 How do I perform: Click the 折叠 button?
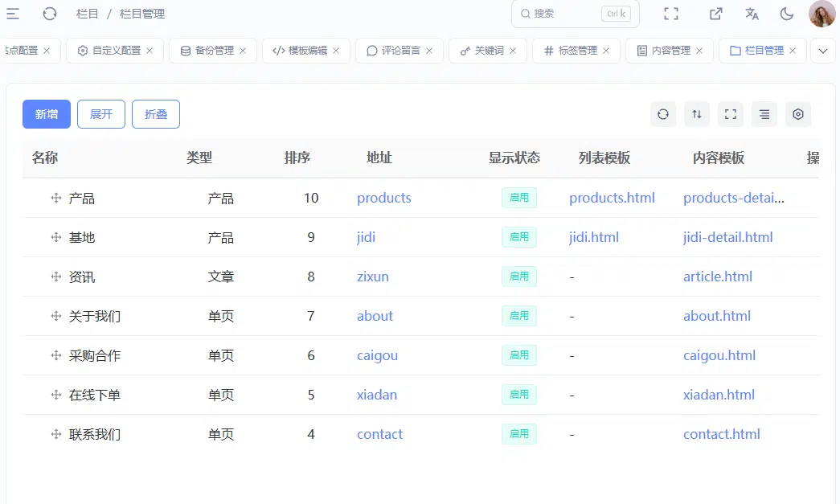point(156,114)
